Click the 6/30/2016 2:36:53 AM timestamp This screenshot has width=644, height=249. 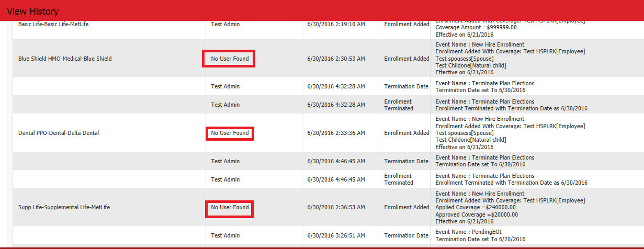(x=336, y=207)
